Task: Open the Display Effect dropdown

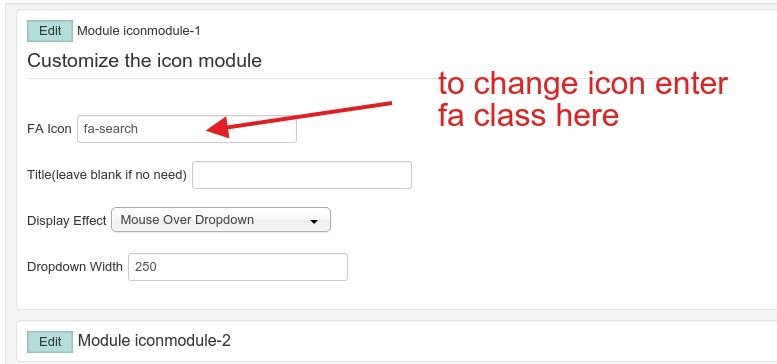Action: pos(221,220)
